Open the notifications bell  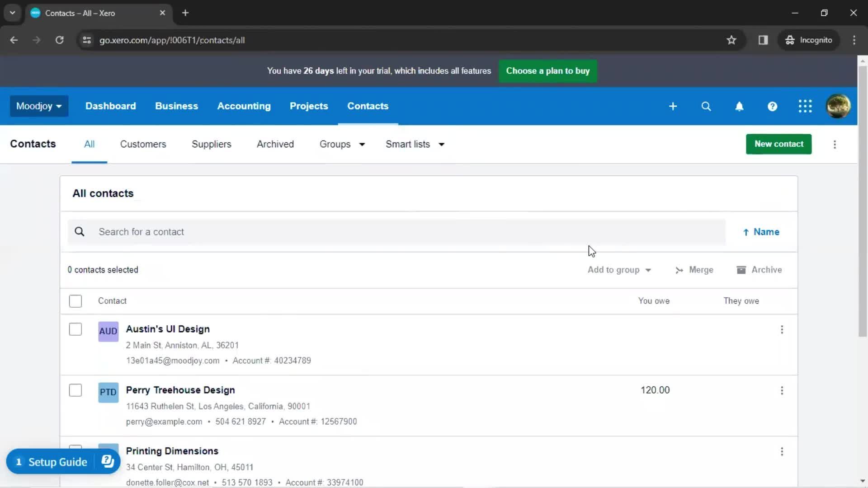pyautogui.click(x=739, y=106)
